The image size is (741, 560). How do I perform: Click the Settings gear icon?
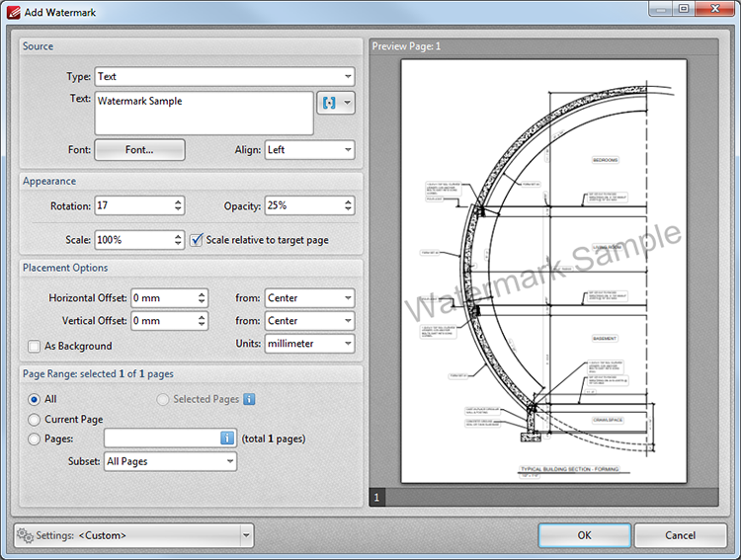(x=25, y=535)
